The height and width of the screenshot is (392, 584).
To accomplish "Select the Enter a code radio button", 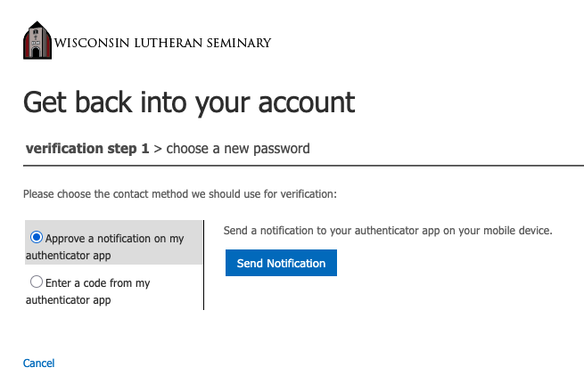I will [x=37, y=282].
